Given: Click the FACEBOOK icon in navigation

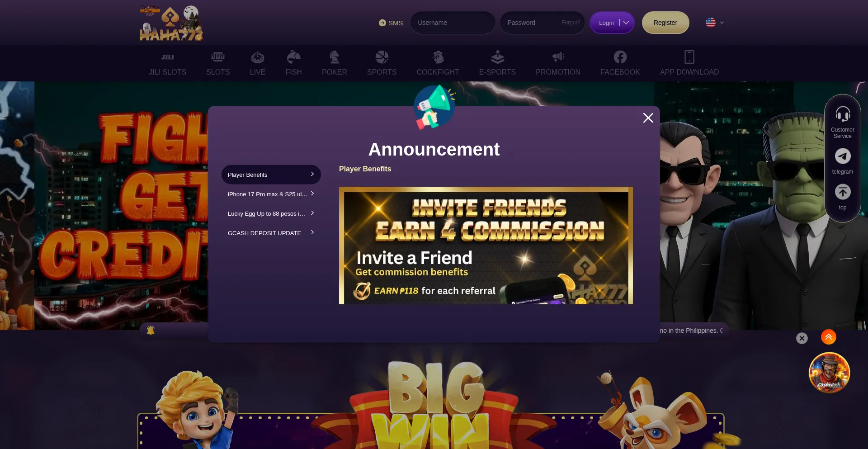Looking at the screenshot, I should click(x=620, y=57).
